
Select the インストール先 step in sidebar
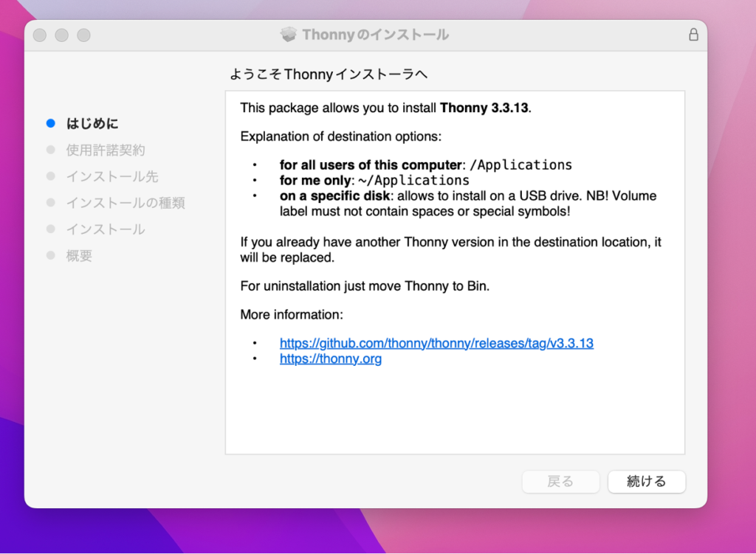112,176
